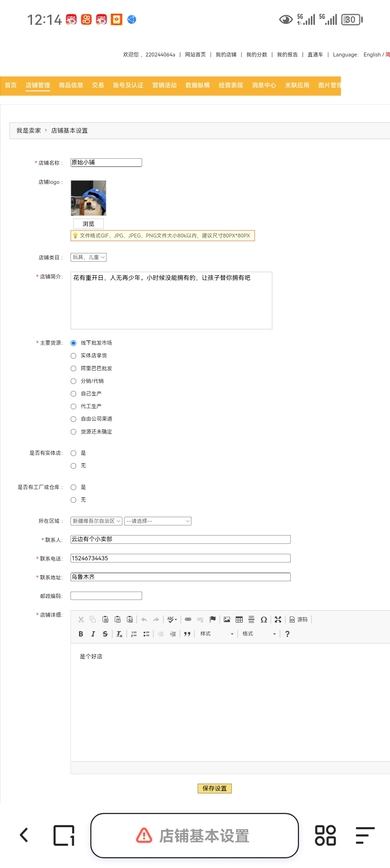This screenshot has width=390, height=868.
Task: Expand the 新疆维吾尔自治区 province dropdown
Action: 96,521
